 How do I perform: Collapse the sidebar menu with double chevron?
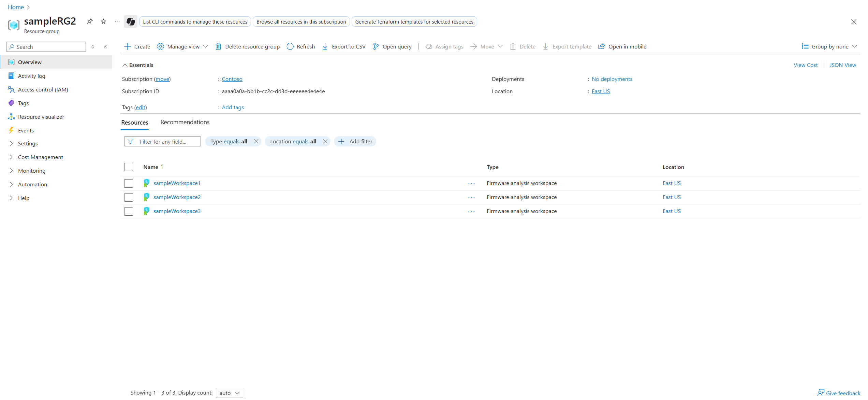[105, 47]
